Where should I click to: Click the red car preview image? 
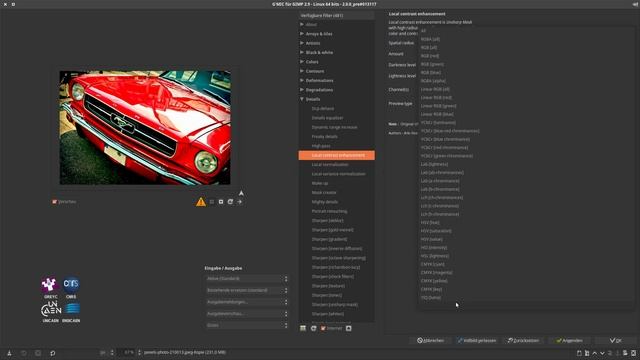[x=145, y=128]
